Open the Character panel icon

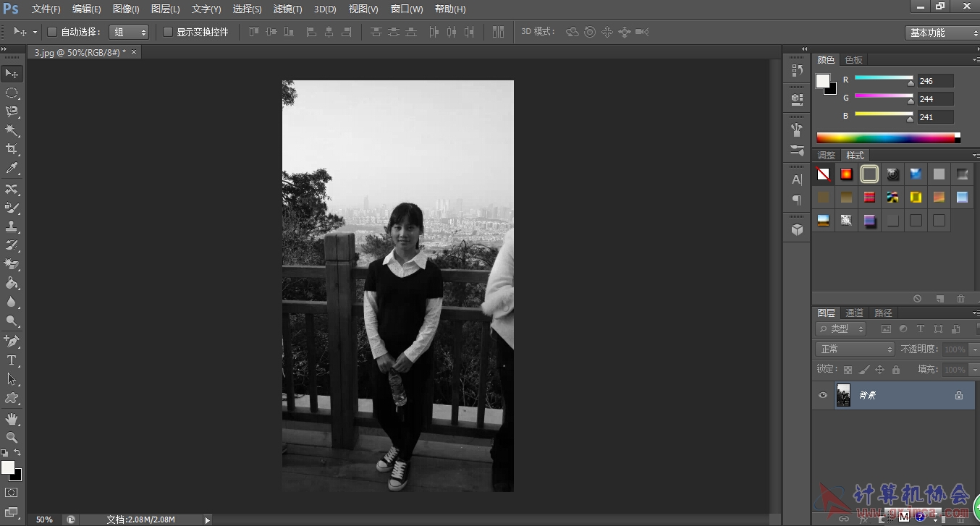coord(797,179)
